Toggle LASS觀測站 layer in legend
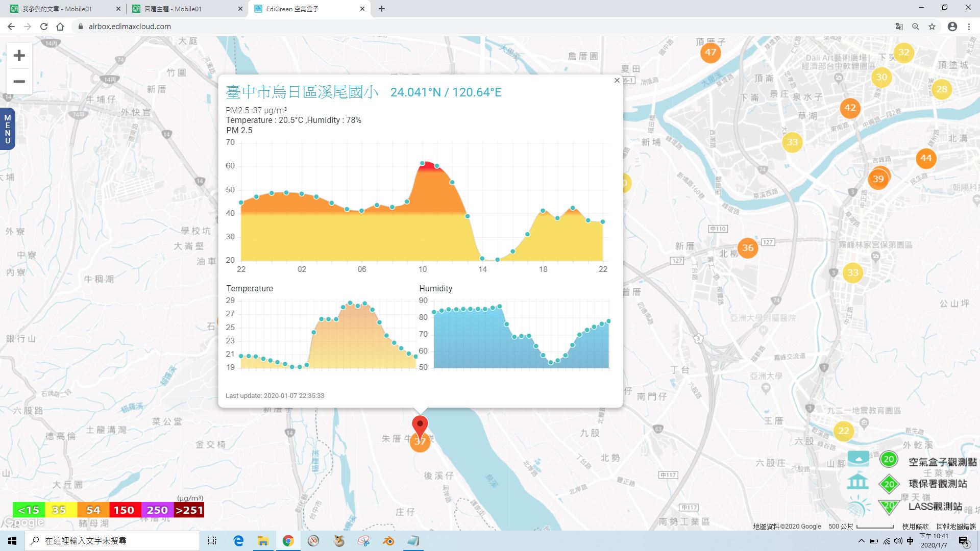Image resolution: width=980 pixels, height=551 pixels. pyautogui.click(x=935, y=506)
